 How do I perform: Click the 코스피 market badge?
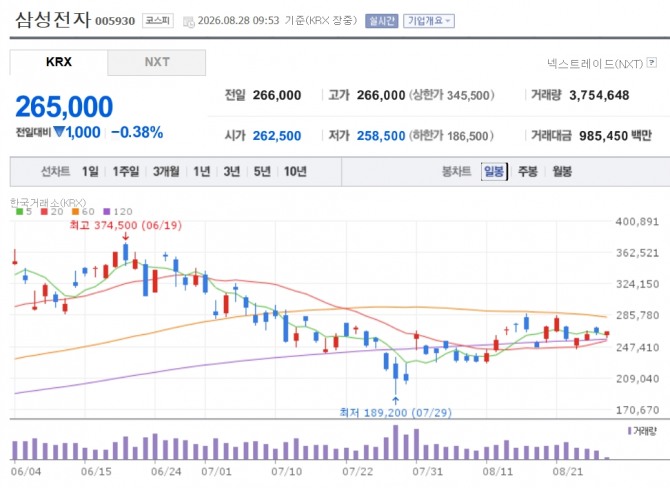pos(158,21)
